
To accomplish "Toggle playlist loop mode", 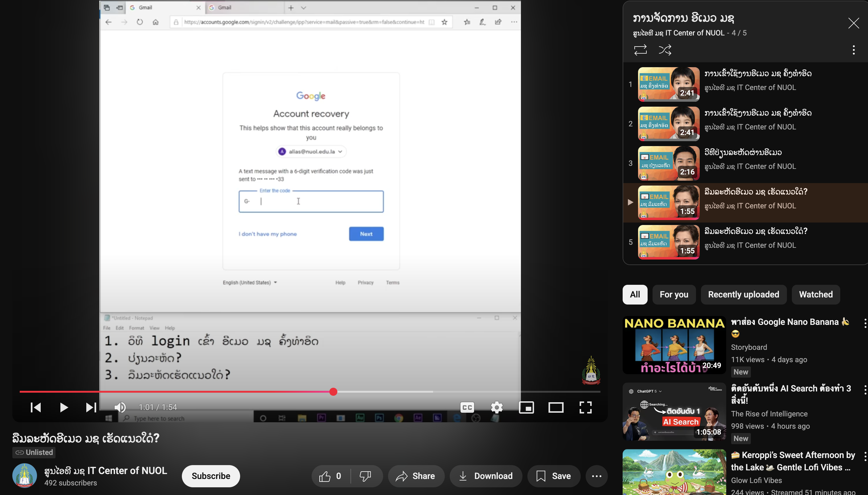I will tap(640, 50).
